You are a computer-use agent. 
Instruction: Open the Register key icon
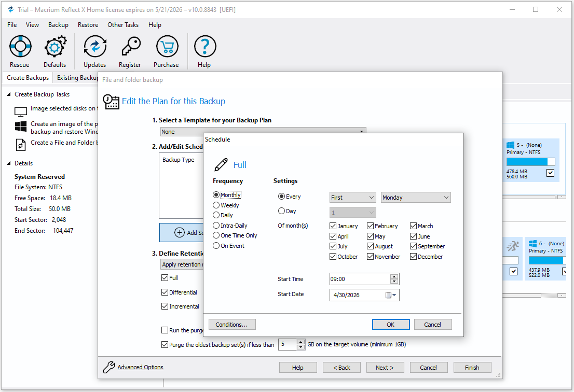point(130,47)
